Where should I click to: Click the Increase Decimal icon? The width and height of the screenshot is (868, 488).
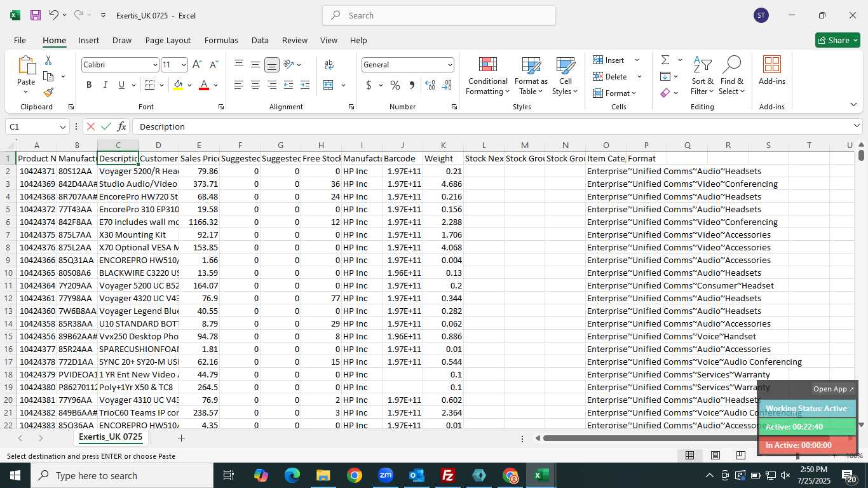(x=430, y=85)
